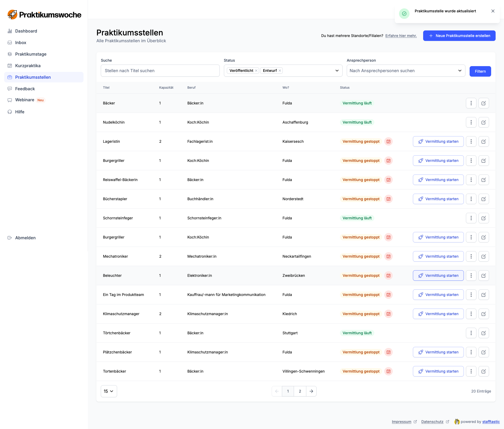Screen dimensions: 504x429
Task: Remove the Veröffentlicht status filter tag
Action: [x=256, y=71]
